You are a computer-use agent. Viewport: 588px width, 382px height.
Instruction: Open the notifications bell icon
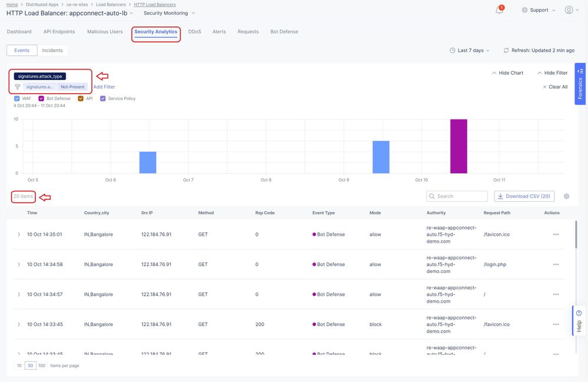click(499, 10)
